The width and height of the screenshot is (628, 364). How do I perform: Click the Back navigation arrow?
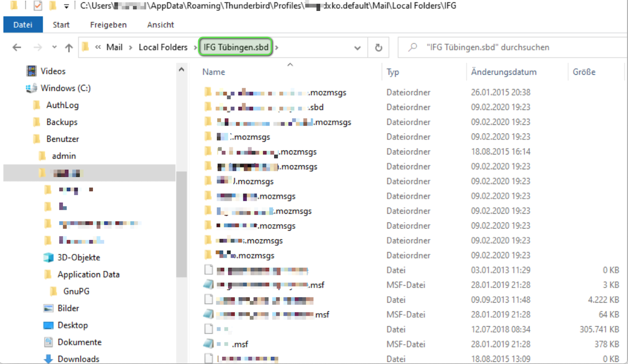pos(17,48)
